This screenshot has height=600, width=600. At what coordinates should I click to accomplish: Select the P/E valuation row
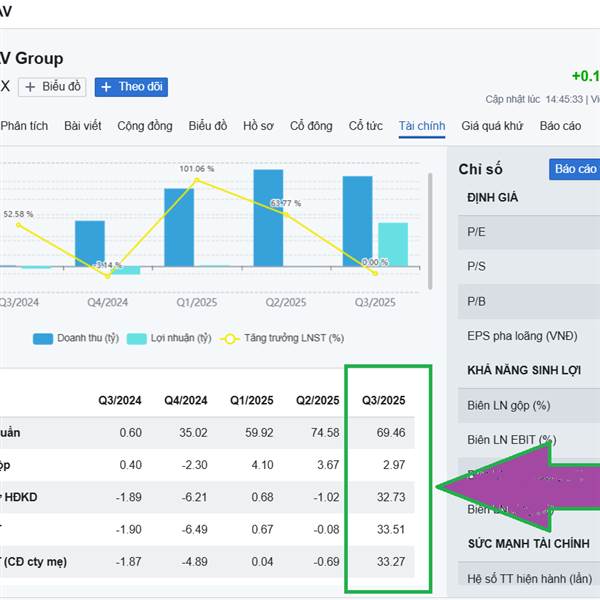[x=529, y=232]
